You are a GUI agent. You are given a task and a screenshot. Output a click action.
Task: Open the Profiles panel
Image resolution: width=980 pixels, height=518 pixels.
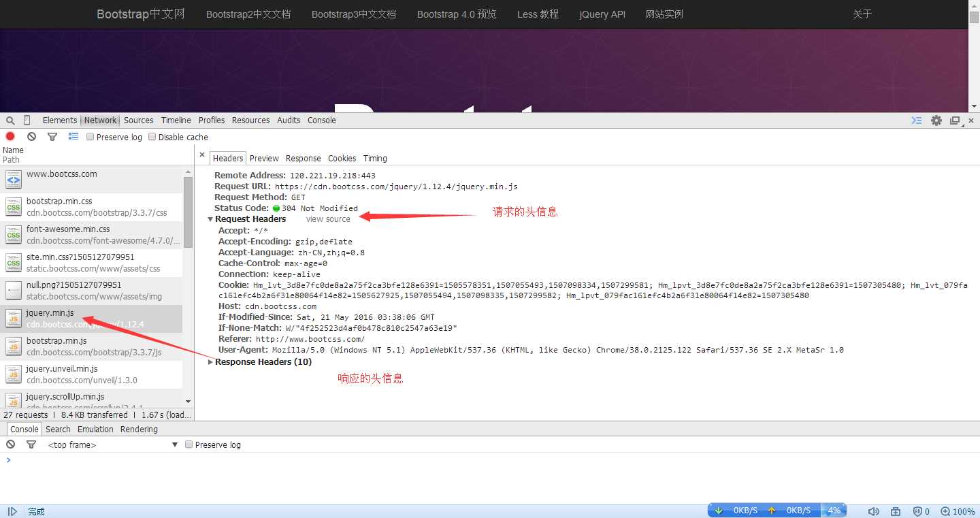[212, 120]
